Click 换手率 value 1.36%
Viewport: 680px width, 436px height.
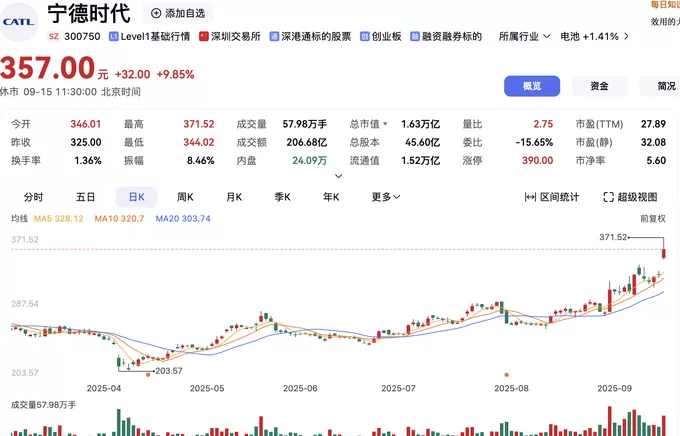[88, 161]
